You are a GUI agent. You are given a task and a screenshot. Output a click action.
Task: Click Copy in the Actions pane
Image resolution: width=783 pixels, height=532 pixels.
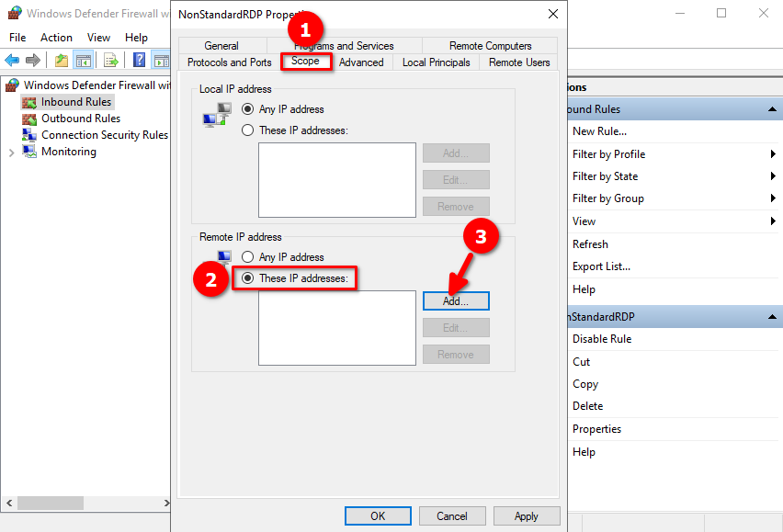(x=585, y=384)
